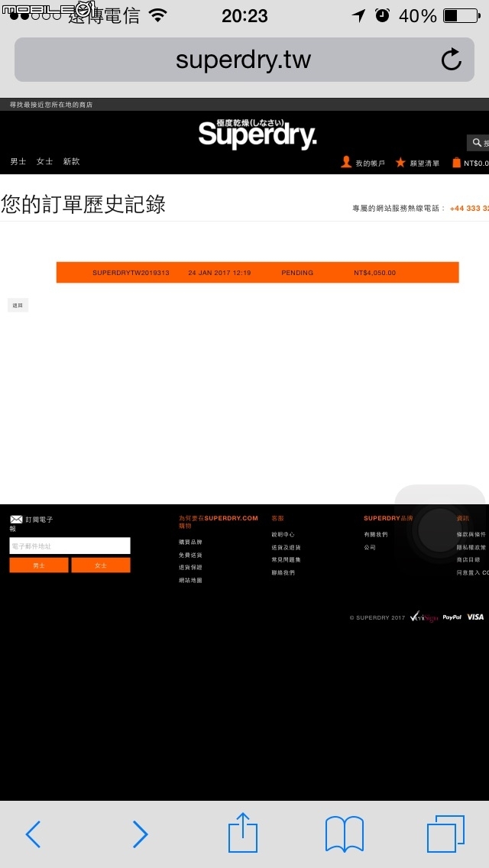Tap the Wi-Fi status icon
Image resolution: width=489 pixels, height=868 pixels.
pos(158,15)
